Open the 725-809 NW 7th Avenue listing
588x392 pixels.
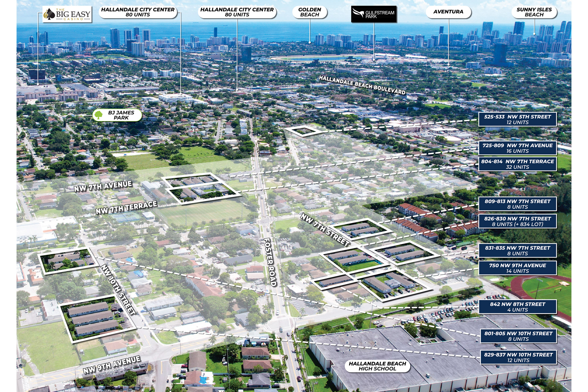pyautogui.click(x=517, y=148)
